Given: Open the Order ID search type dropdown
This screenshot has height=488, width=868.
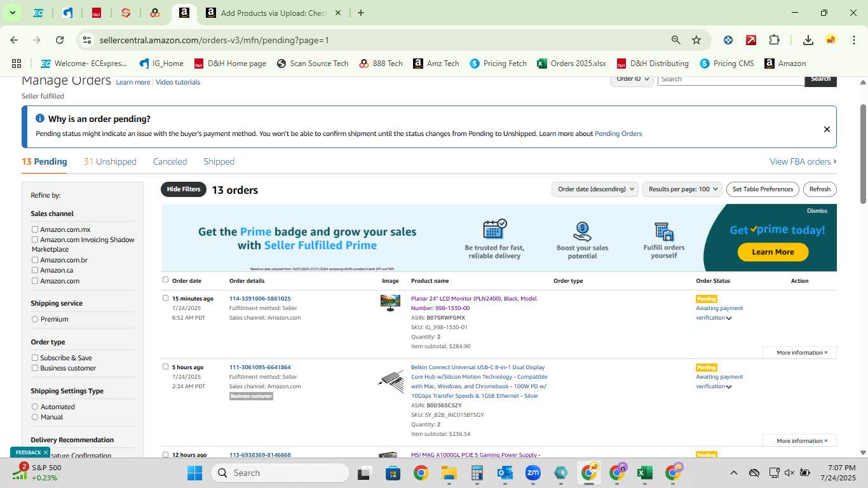Looking at the screenshot, I should click(632, 79).
